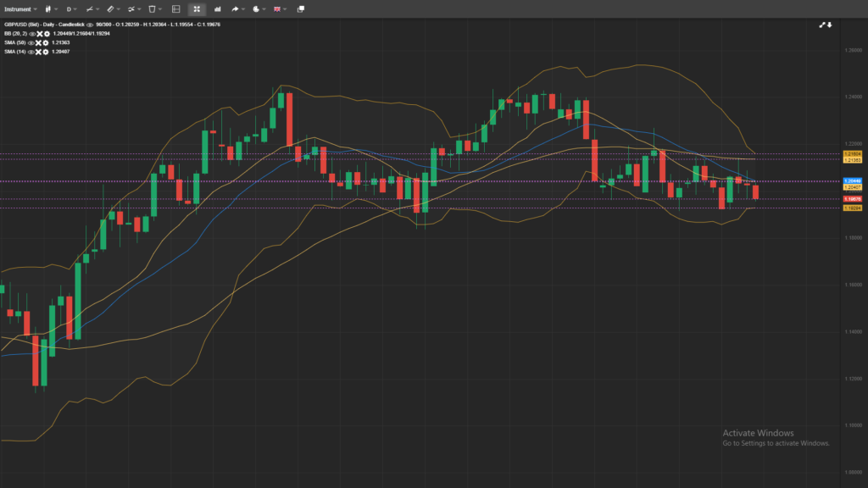Remove the SMA (50) indicator
Image resolution: width=868 pixels, height=488 pixels.
(x=38, y=42)
